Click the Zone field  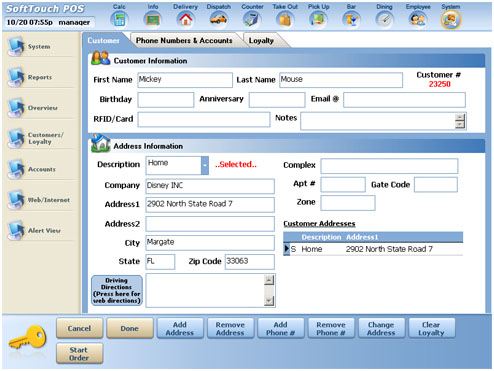click(348, 203)
